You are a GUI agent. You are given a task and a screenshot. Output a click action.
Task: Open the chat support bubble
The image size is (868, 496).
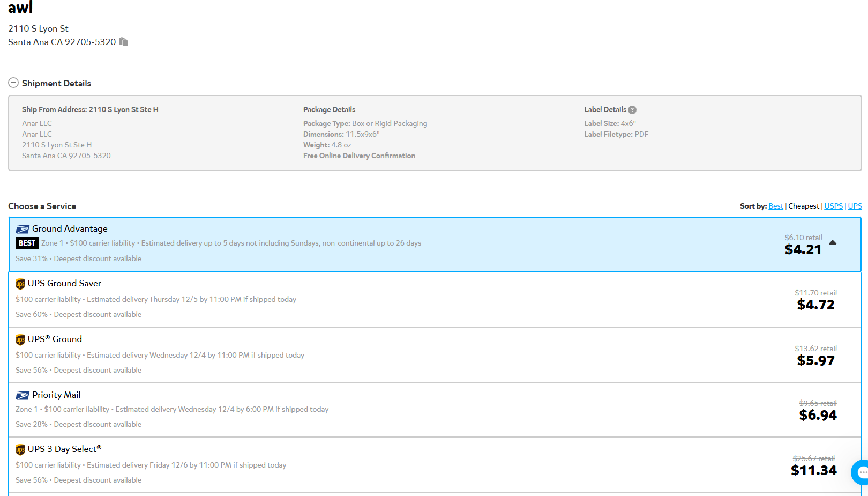860,472
